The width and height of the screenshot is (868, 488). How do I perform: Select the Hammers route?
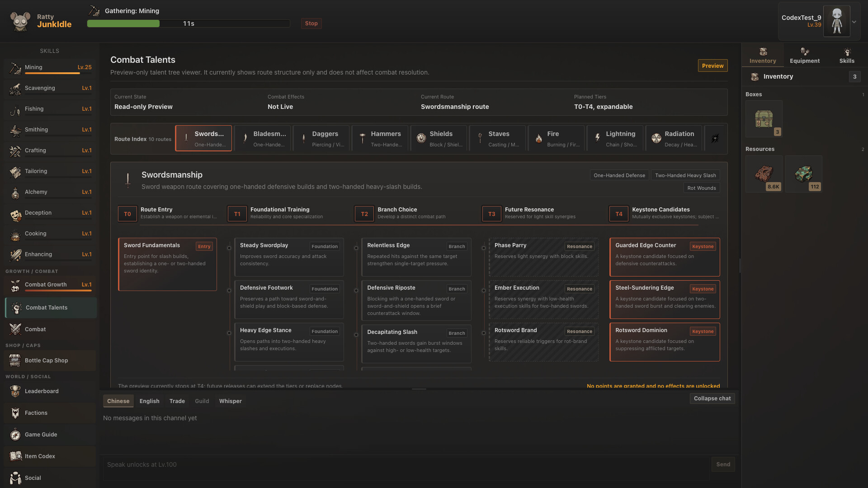(380, 138)
